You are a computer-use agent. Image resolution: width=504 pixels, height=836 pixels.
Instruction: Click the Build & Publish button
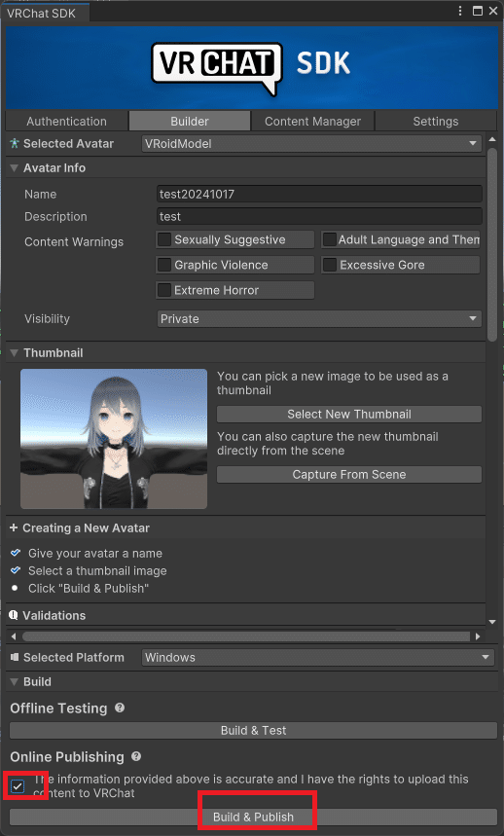click(254, 817)
